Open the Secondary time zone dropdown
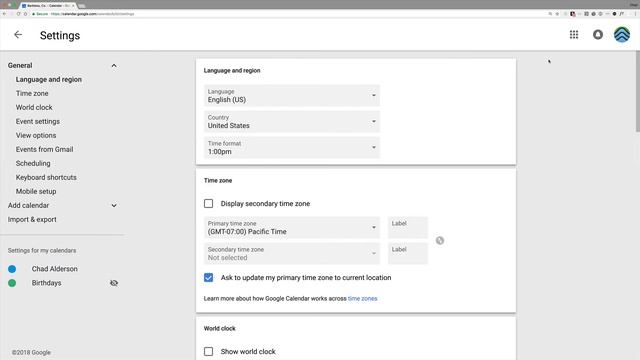This screenshot has height=360, width=640. [292, 253]
